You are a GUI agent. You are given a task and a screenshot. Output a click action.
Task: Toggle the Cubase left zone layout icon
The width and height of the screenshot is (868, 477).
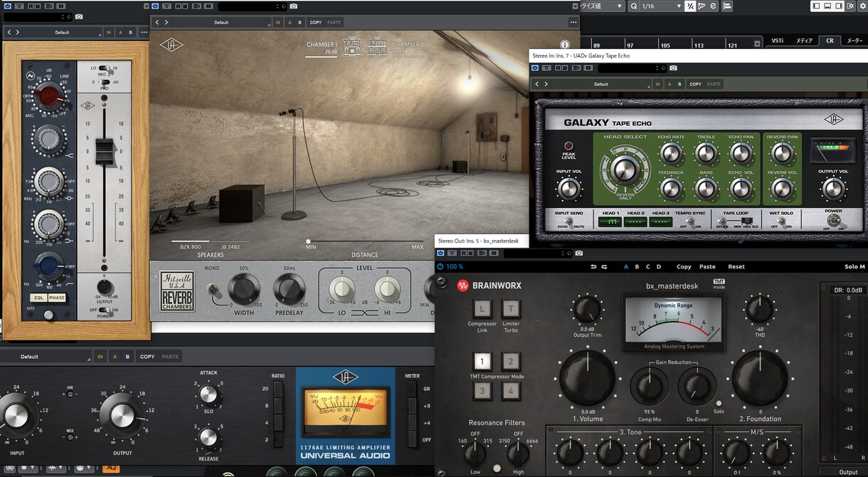point(817,6)
